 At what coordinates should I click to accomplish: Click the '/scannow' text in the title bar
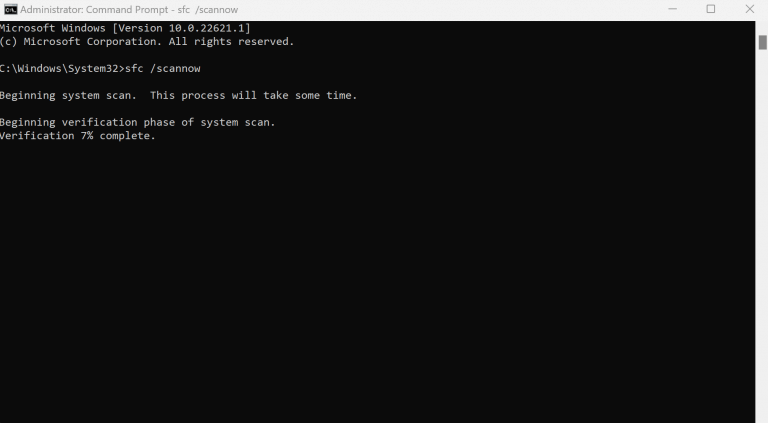click(216, 10)
